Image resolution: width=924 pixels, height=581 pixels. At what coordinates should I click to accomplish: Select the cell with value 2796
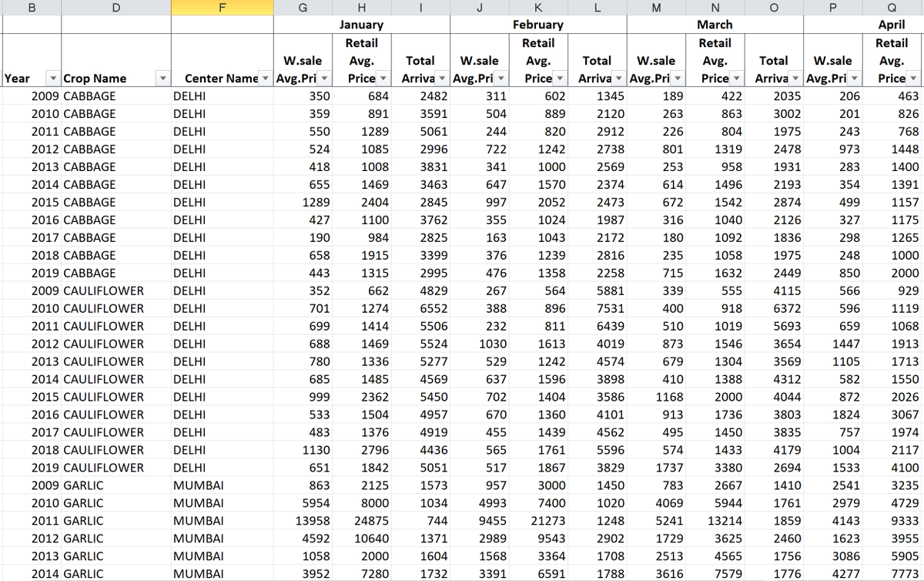pyautogui.click(x=362, y=450)
